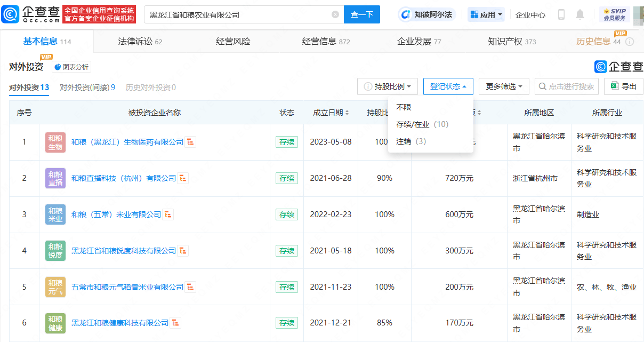Open SVIP member services badge
Viewport: 644px width, 342px height.
[x=615, y=14]
